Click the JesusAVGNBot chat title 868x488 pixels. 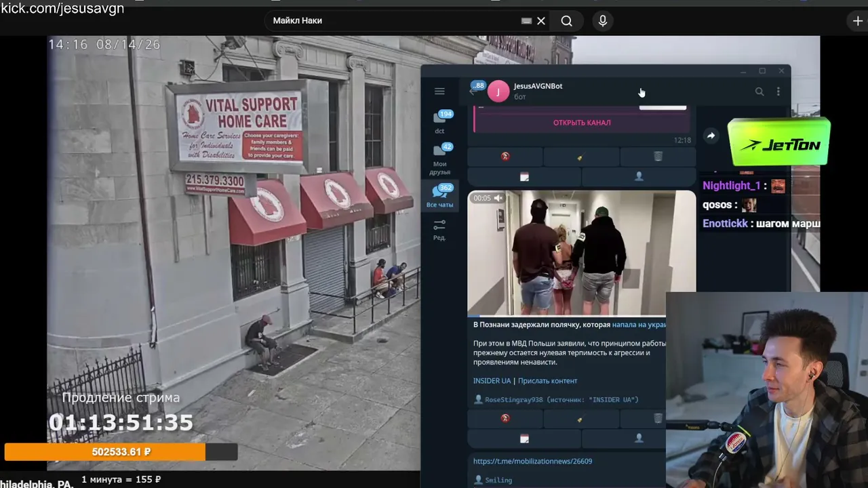coord(538,86)
